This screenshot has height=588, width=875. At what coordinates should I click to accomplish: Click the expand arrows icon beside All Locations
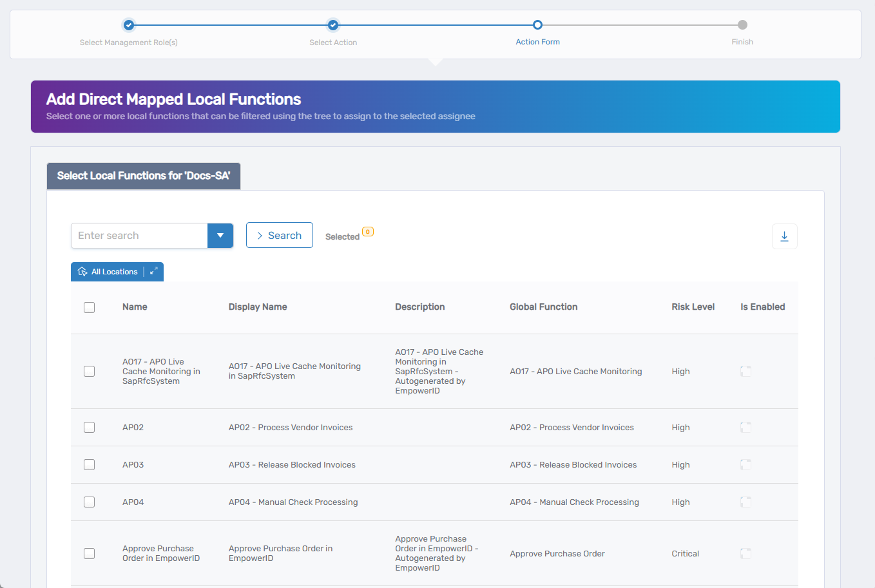click(x=153, y=271)
